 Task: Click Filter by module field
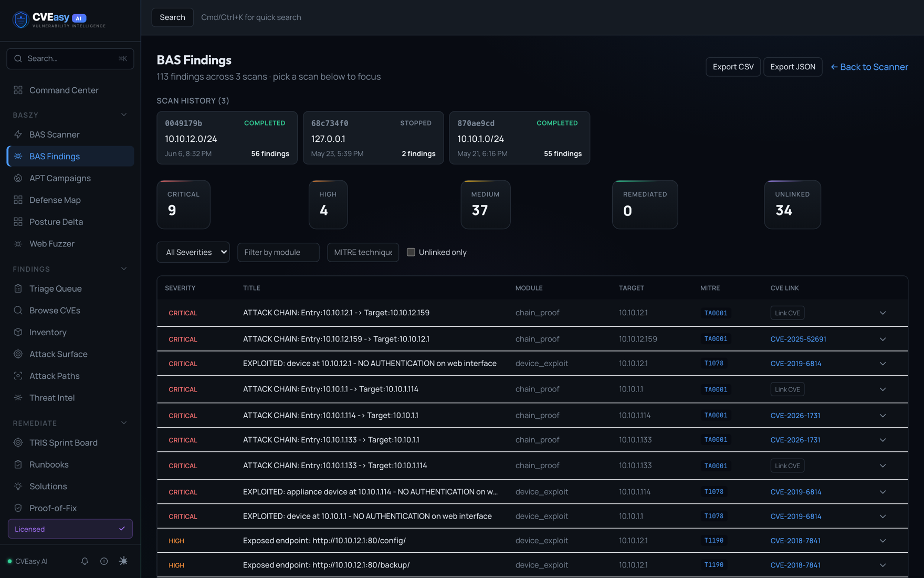[278, 252]
